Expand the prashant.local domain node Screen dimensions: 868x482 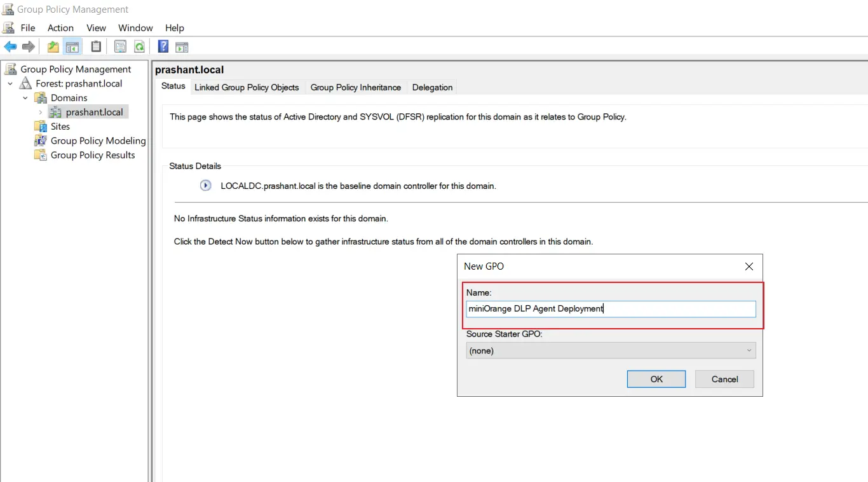coord(40,112)
